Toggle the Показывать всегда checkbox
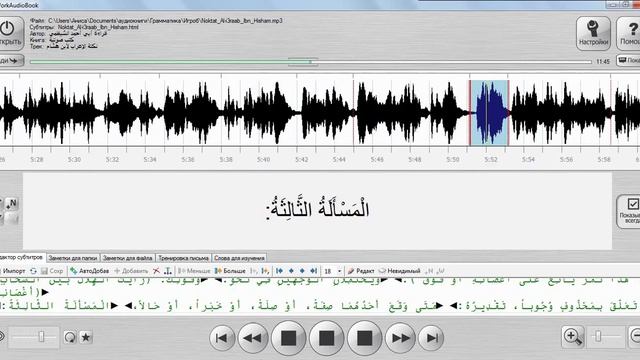The height and width of the screenshot is (360, 640). (633, 204)
